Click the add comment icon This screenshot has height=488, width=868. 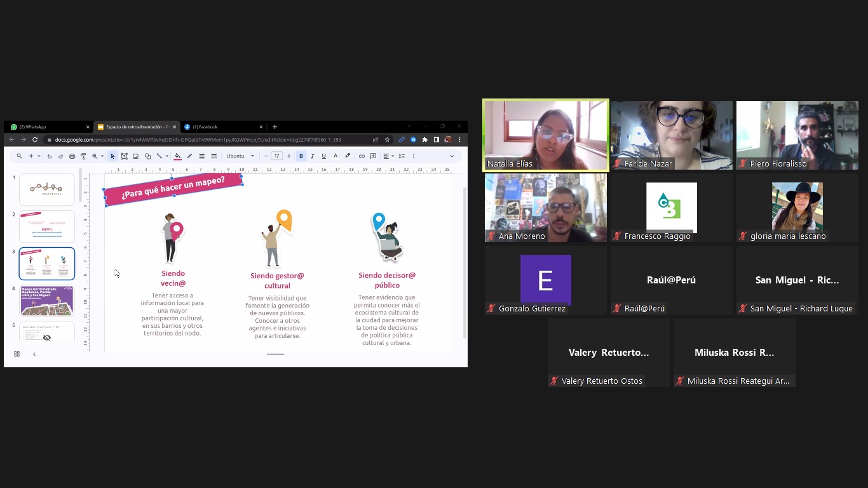[x=373, y=156]
